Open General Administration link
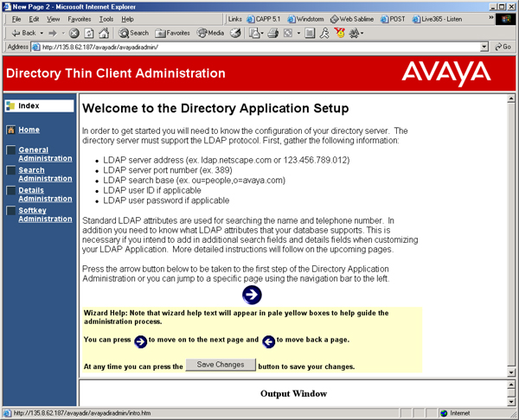 (45, 154)
